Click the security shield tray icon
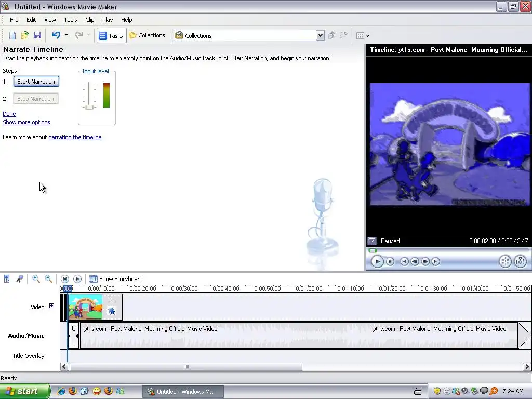The image size is (532, 399). pyautogui.click(x=437, y=391)
